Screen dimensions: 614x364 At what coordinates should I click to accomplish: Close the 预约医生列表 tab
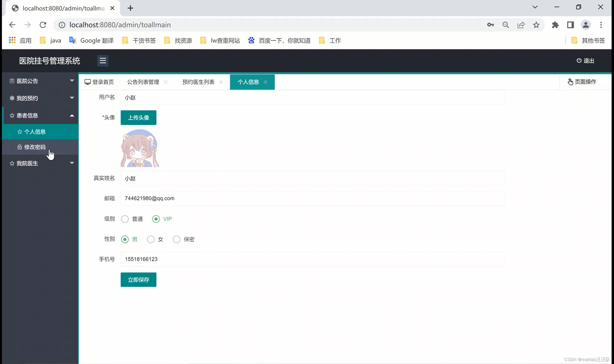(x=221, y=82)
